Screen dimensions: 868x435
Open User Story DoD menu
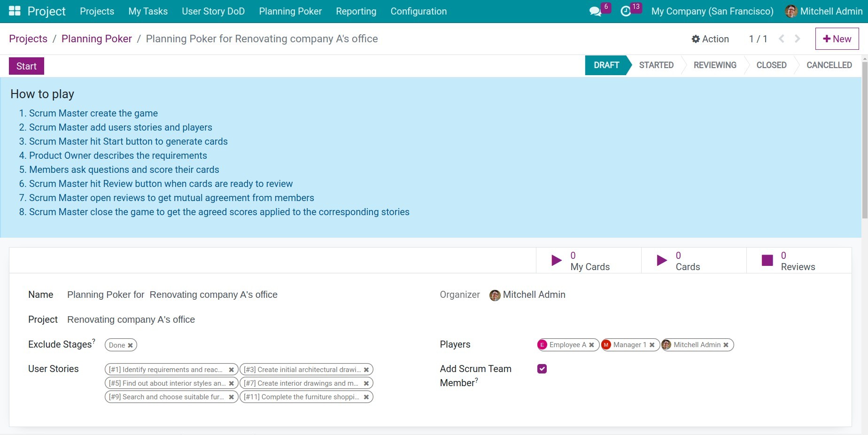[213, 11]
